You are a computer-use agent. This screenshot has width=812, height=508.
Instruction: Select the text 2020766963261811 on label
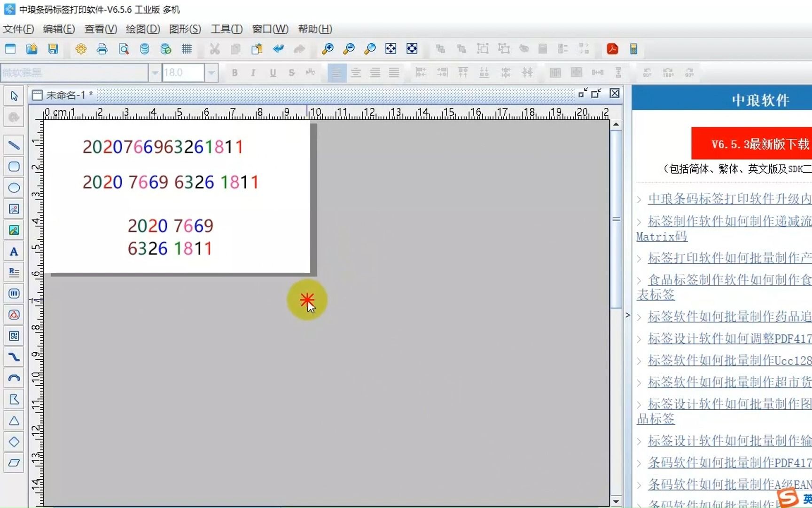(163, 147)
